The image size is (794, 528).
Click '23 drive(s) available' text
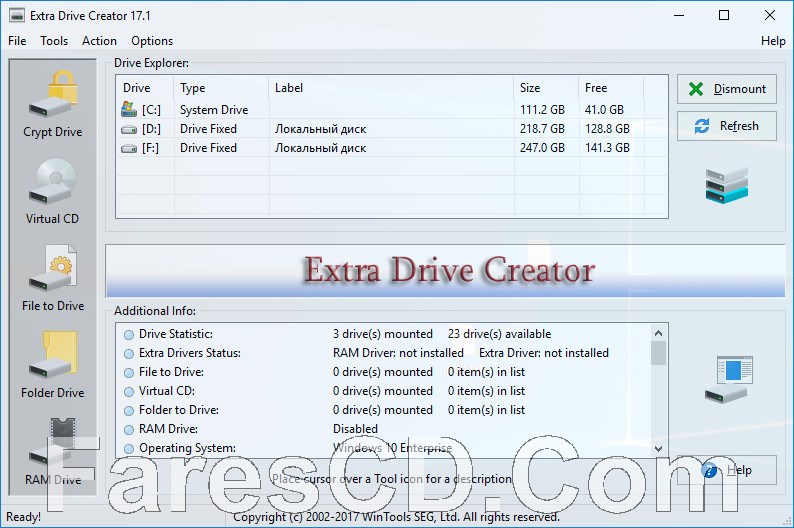coord(500,334)
